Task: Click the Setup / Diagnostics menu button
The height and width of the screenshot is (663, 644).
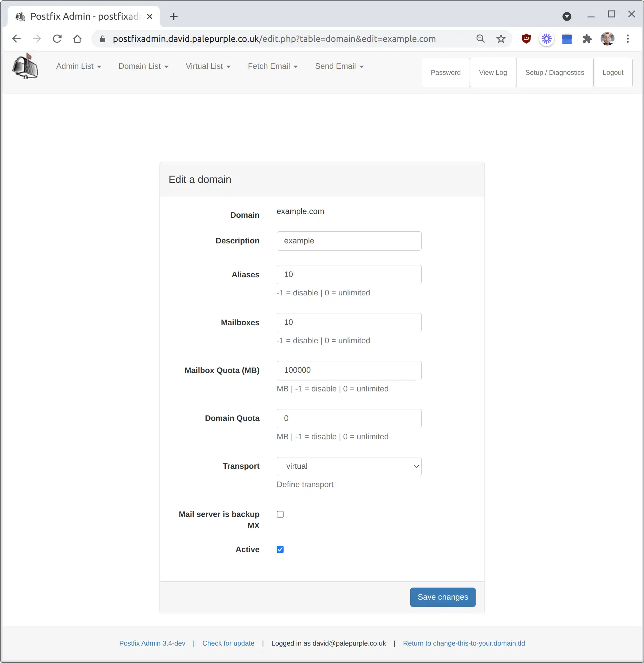Action: click(x=554, y=72)
